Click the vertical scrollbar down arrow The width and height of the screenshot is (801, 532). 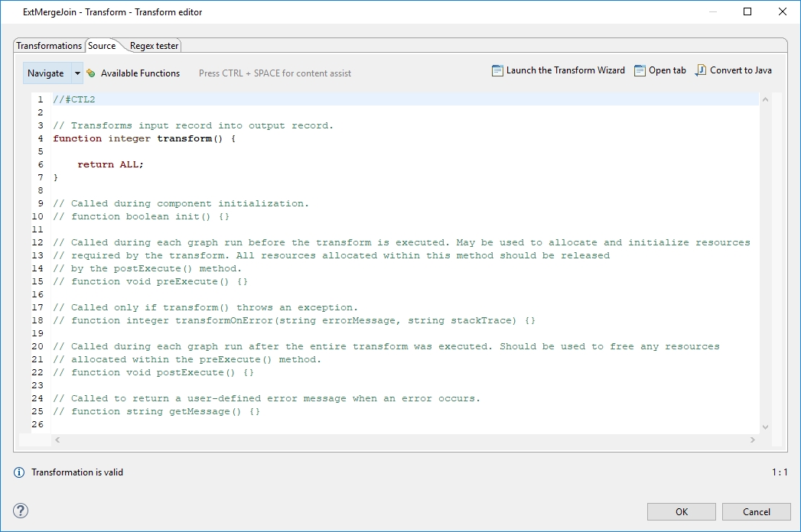[765, 427]
